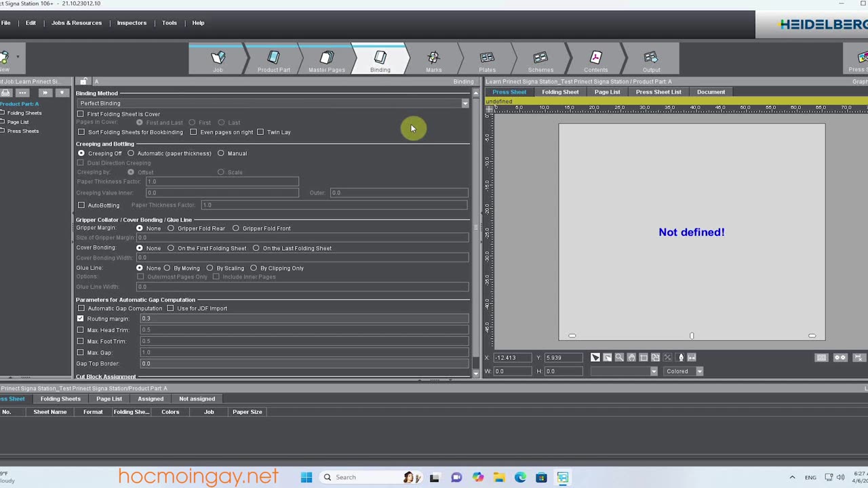Image resolution: width=868 pixels, height=488 pixels.
Task: Click the X coordinate field below preview
Action: click(x=513, y=357)
